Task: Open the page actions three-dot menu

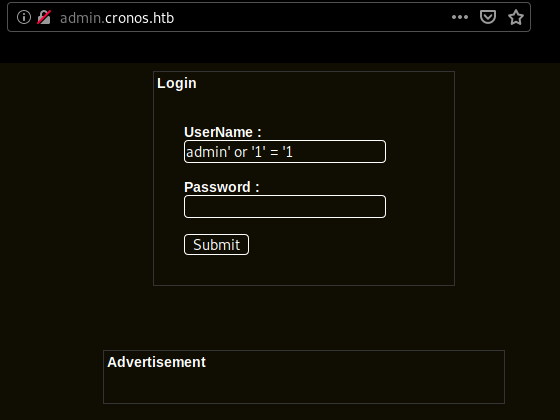Action: tap(460, 17)
